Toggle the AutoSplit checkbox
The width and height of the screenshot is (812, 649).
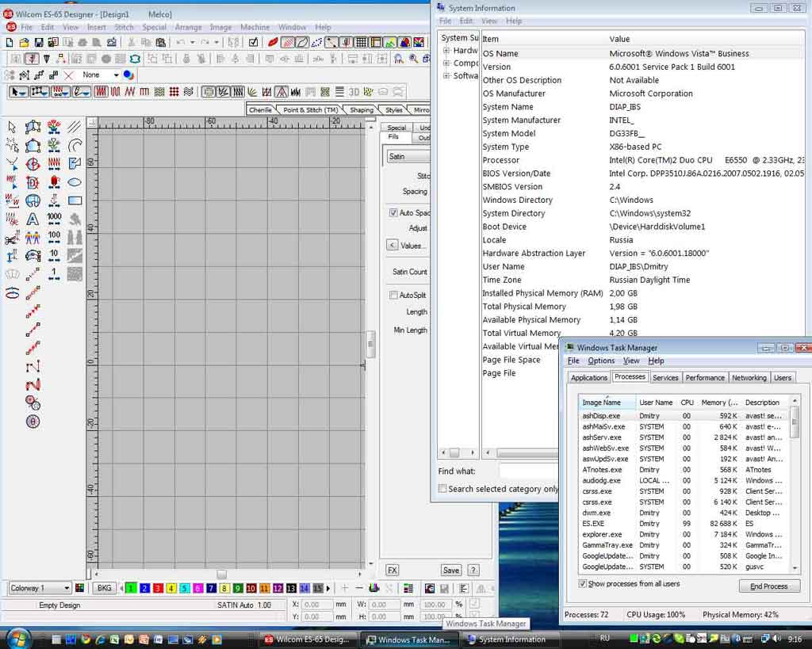pyautogui.click(x=393, y=296)
